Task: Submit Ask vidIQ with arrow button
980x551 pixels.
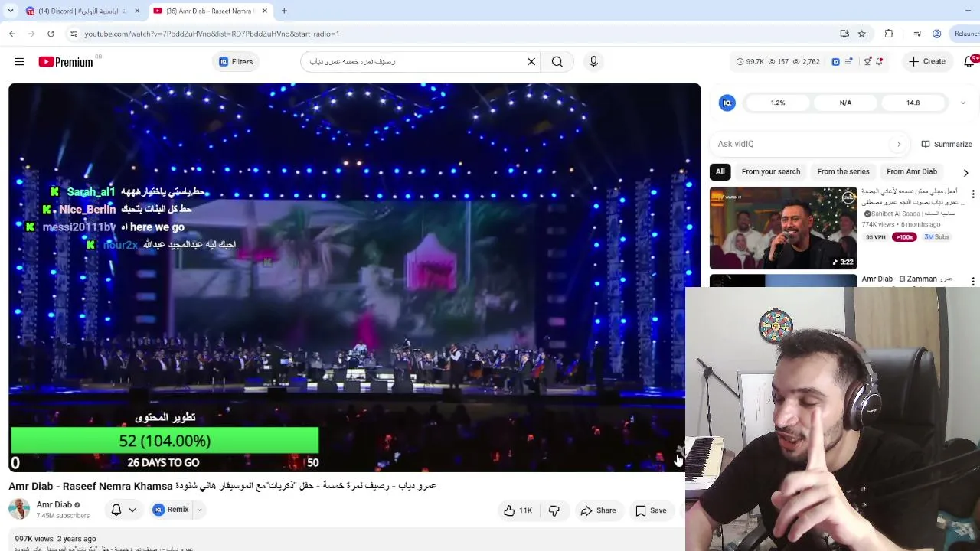Action: 899,144
